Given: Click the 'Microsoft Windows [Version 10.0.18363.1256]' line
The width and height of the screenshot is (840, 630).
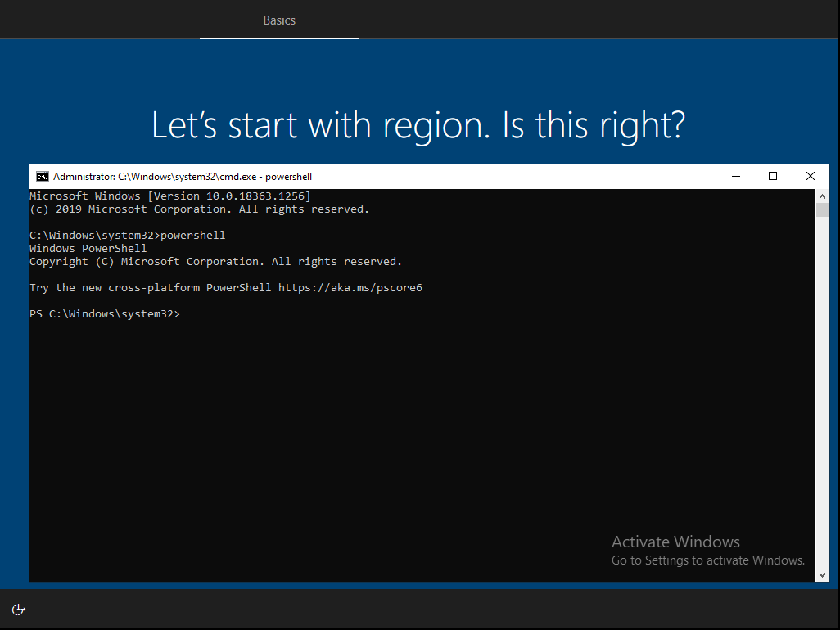Looking at the screenshot, I should [170, 196].
